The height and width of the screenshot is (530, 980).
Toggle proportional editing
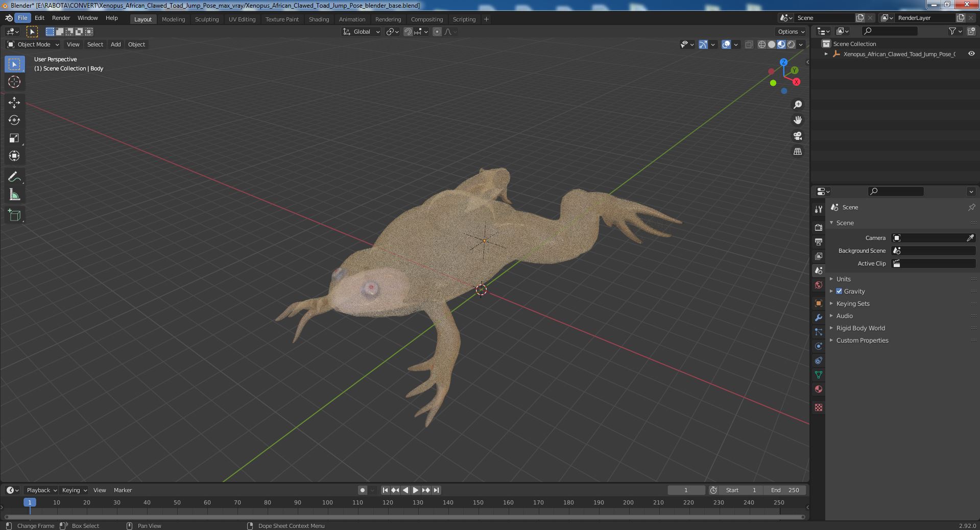point(437,32)
